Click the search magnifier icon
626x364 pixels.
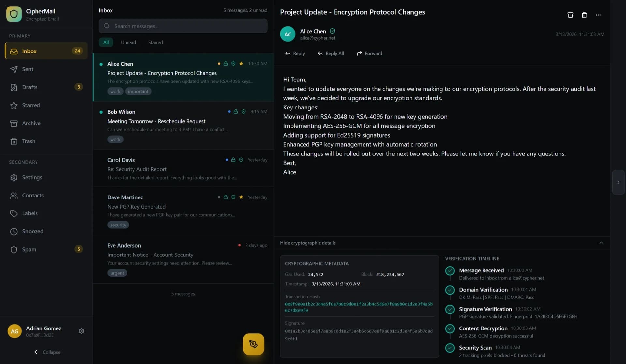pyautogui.click(x=107, y=26)
